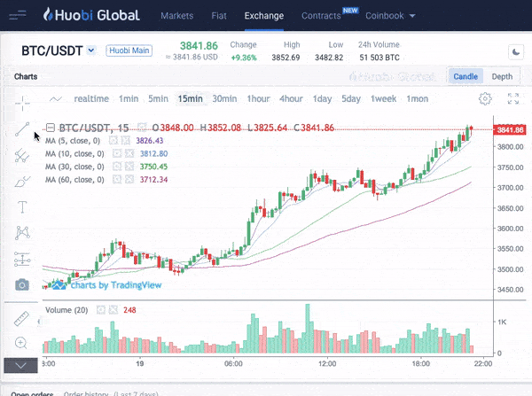
Task: Open the Fiat menu item
Action: 219,16
